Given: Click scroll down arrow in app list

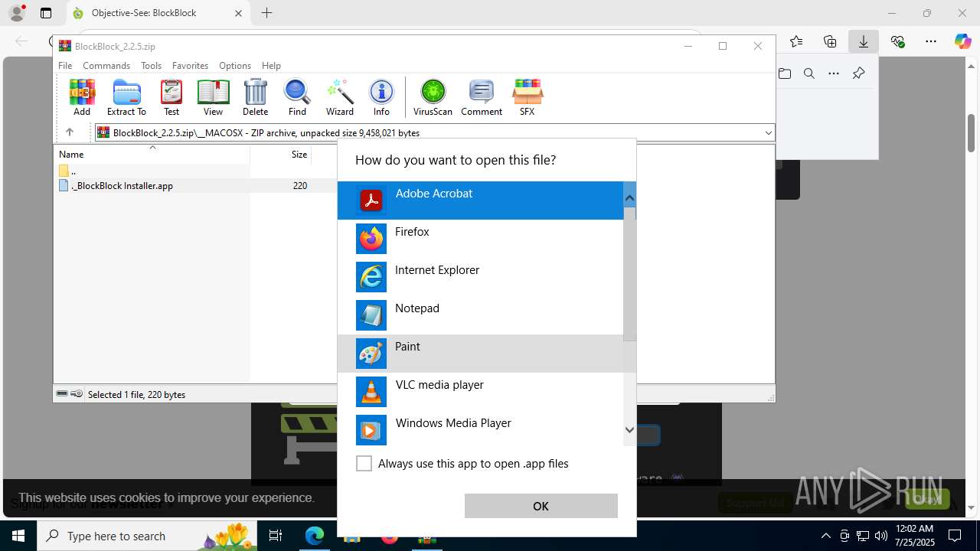Looking at the screenshot, I should tap(629, 430).
